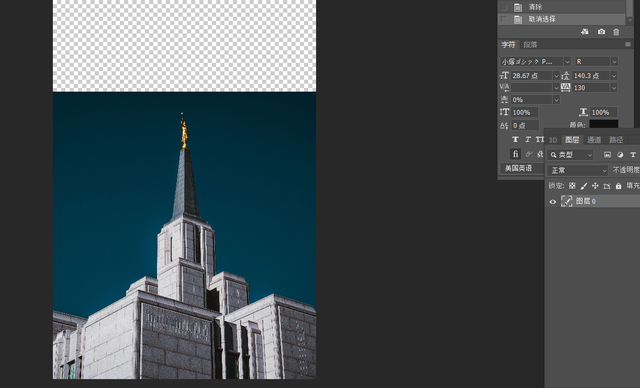Screen dimensions: 640x388
Task: Click the font size 28.67 点 field
Action: [531, 75]
